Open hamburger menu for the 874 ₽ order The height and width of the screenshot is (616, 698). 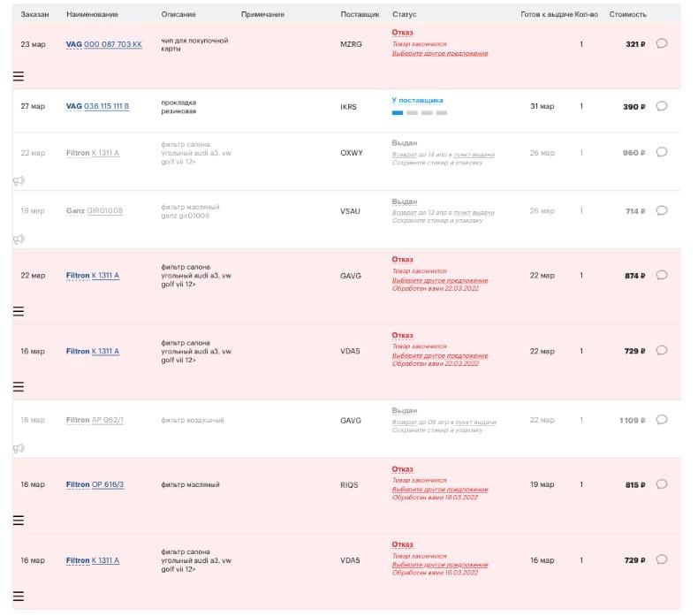19,311
